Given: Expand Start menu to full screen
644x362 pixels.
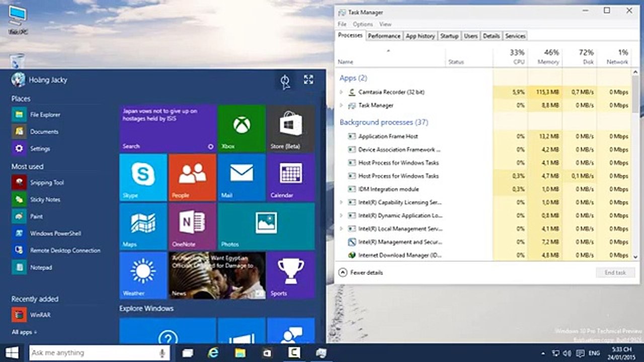Looking at the screenshot, I should point(308,79).
